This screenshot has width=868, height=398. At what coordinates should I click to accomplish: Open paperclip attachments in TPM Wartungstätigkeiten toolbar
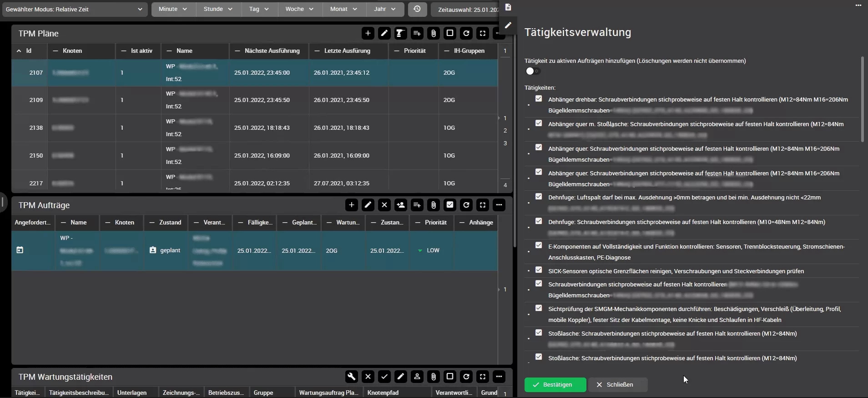[434, 377]
